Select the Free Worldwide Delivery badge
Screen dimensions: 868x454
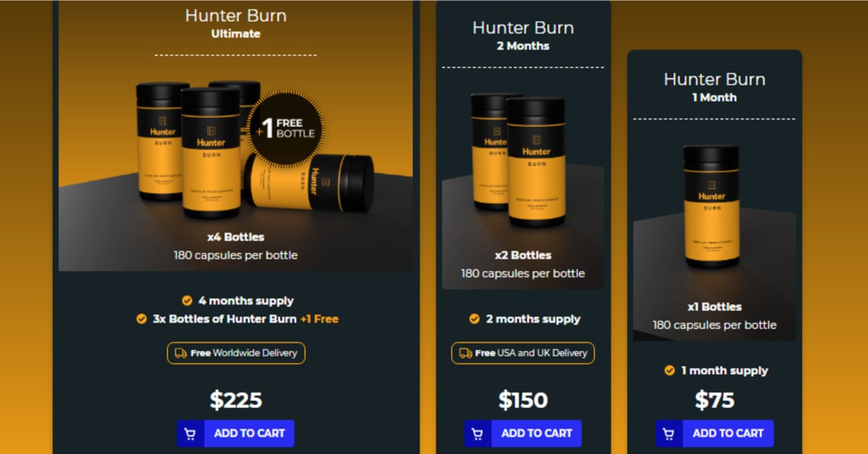tap(236, 354)
